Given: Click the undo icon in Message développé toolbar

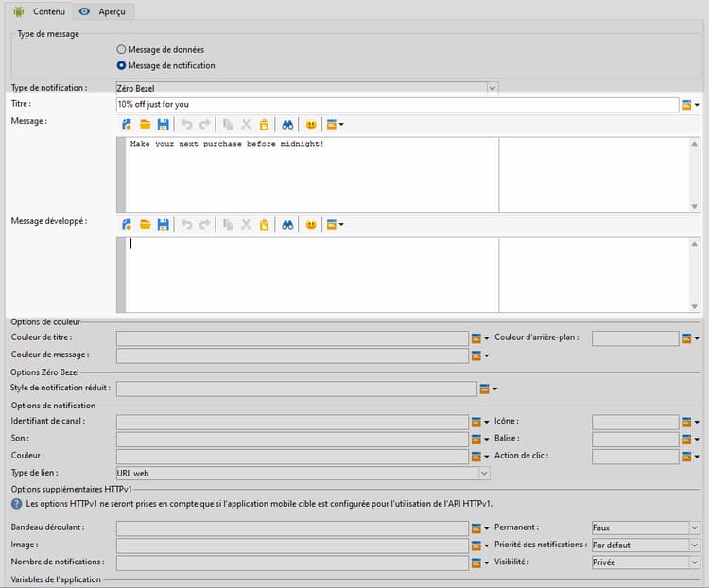Looking at the screenshot, I should click(186, 224).
